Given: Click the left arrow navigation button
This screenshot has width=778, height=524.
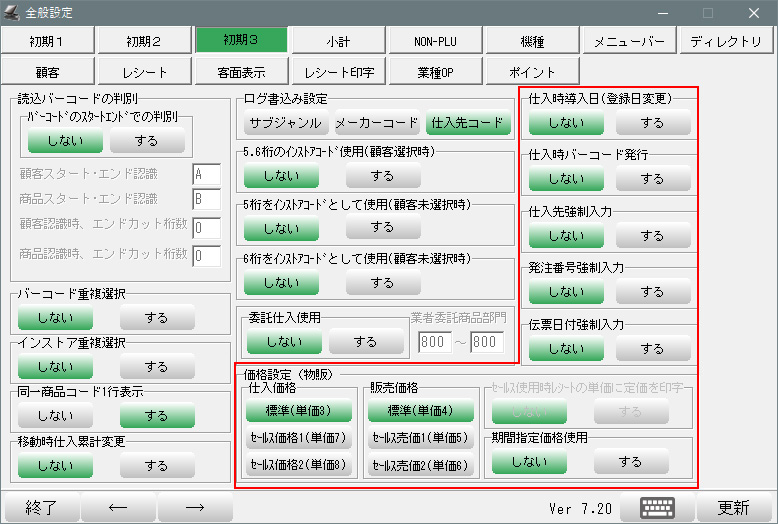Looking at the screenshot, I should pyautogui.click(x=118, y=507).
